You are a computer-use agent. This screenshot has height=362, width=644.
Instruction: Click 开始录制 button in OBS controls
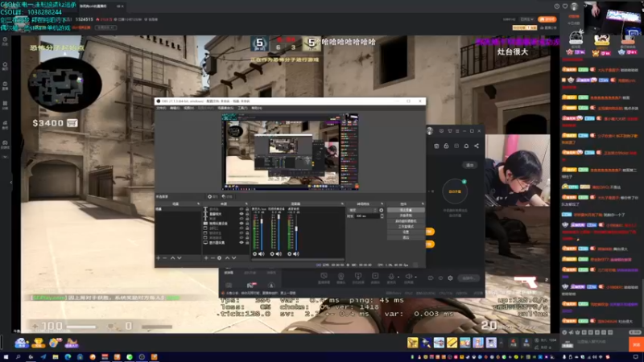point(406,216)
